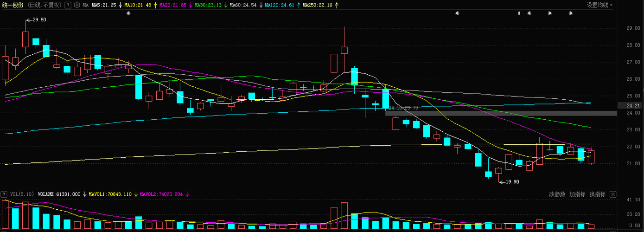
Task: Click the MA label next to the gear icon
Action: 86,5
